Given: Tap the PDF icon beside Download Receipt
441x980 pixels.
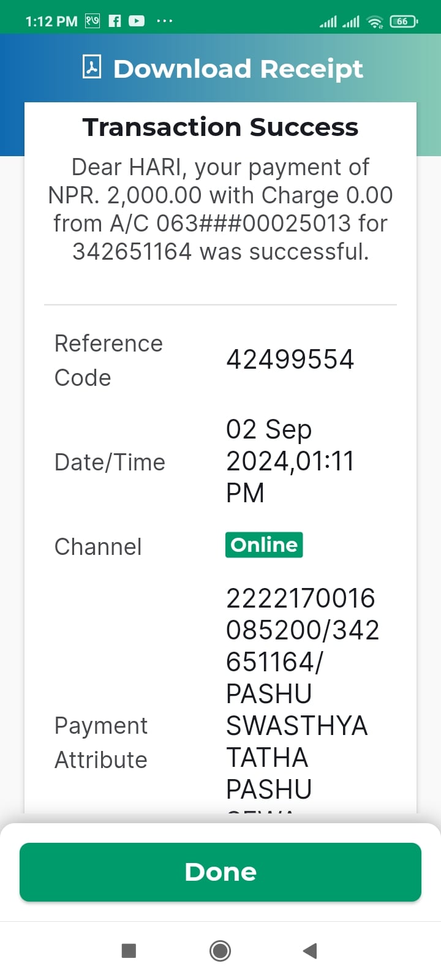Looking at the screenshot, I should click(92, 67).
